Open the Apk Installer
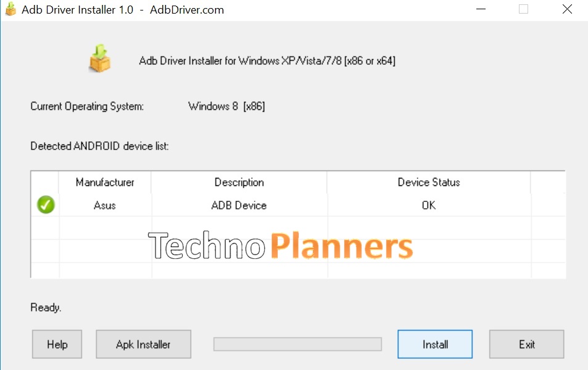The height and width of the screenshot is (370, 588). (143, 344)
